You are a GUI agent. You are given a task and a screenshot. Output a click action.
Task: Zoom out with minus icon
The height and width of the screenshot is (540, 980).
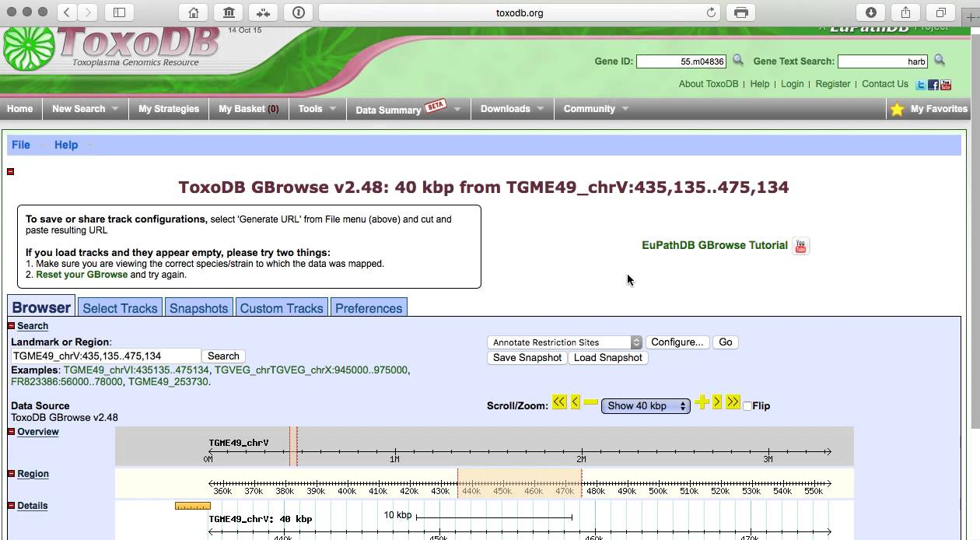[x=591, y=402]
